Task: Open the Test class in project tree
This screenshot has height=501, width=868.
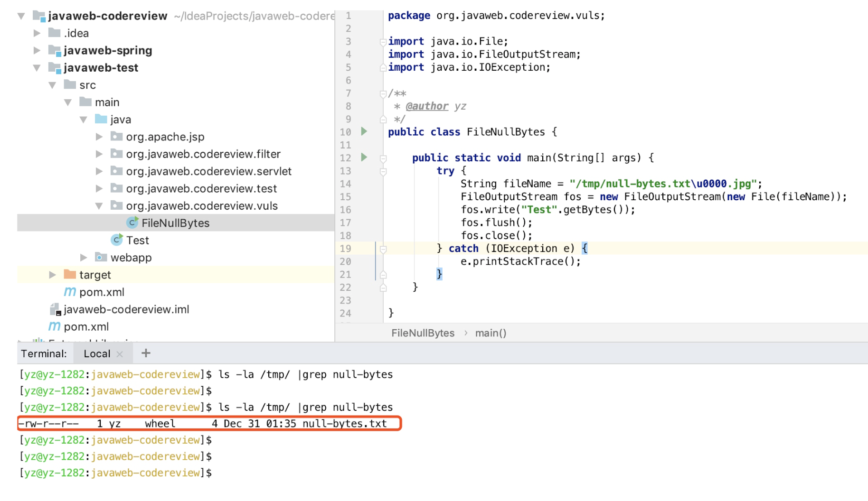Action: pos(137,241)
